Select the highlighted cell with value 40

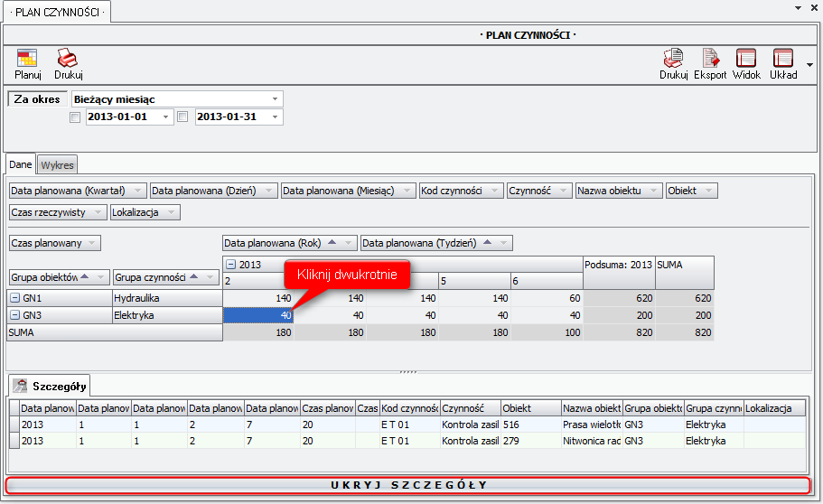[258, 315]
